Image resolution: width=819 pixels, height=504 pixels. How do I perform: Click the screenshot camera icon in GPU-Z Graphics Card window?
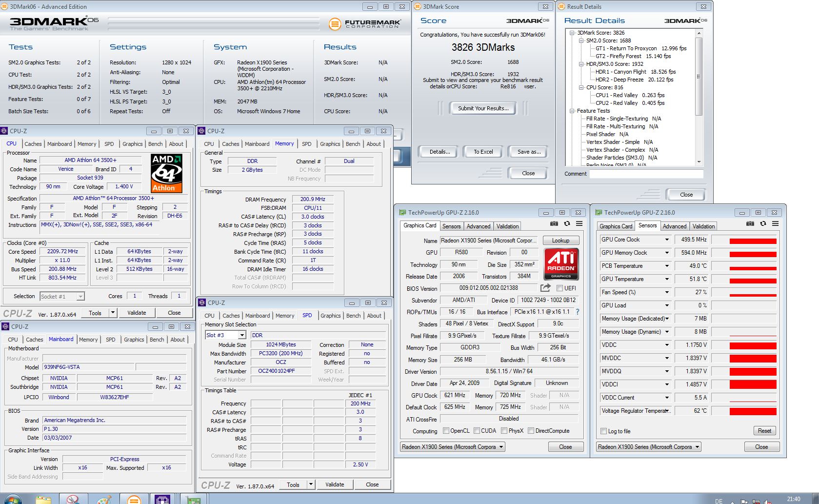pos(554,223)
